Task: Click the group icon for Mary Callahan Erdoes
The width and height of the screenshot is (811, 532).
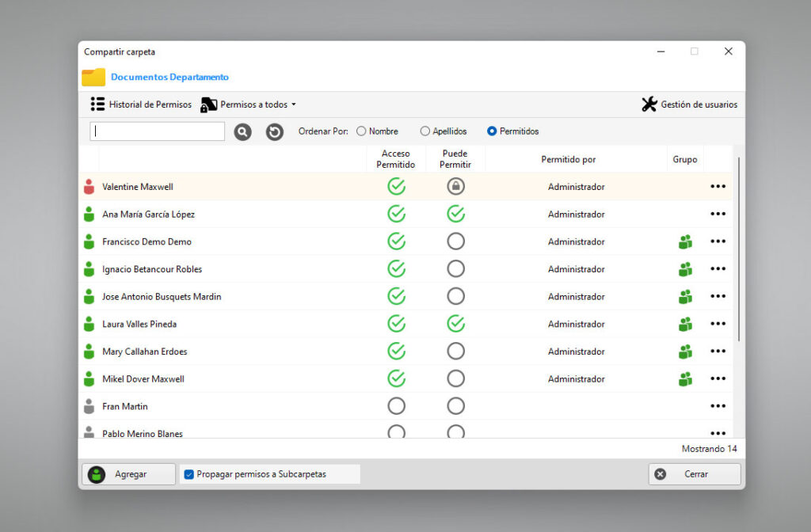Action: 685,351
